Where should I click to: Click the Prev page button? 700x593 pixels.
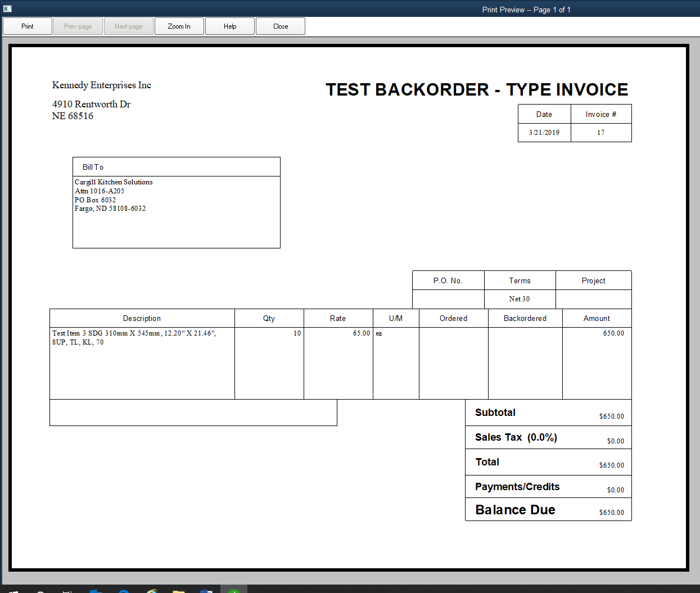[x=78, y=26]
